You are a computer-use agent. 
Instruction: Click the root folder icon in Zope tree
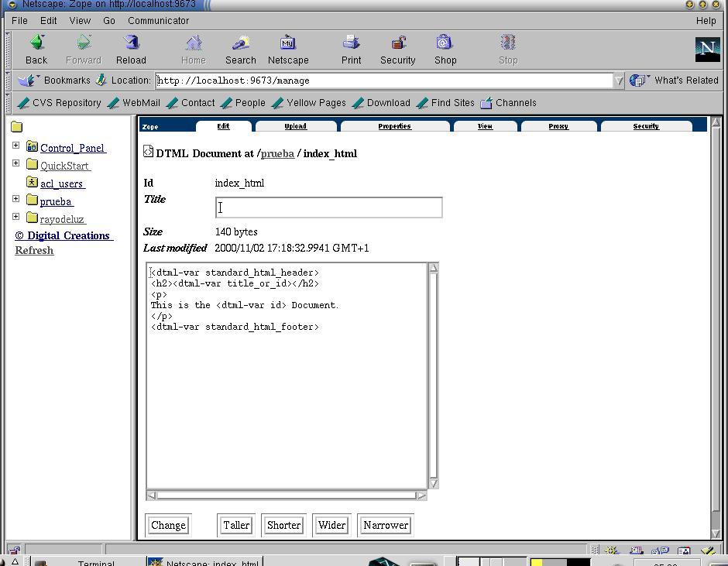click(x=17, y=127)
